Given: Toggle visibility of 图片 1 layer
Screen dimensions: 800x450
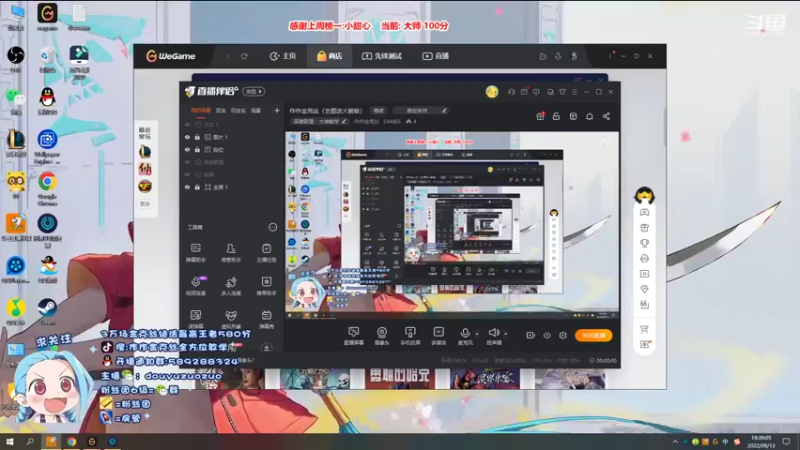Looking at the screenshot, I should (187, 137).
